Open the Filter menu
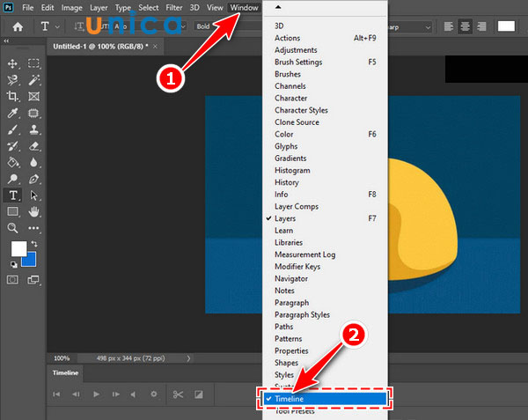 click(x=172, y=7)
